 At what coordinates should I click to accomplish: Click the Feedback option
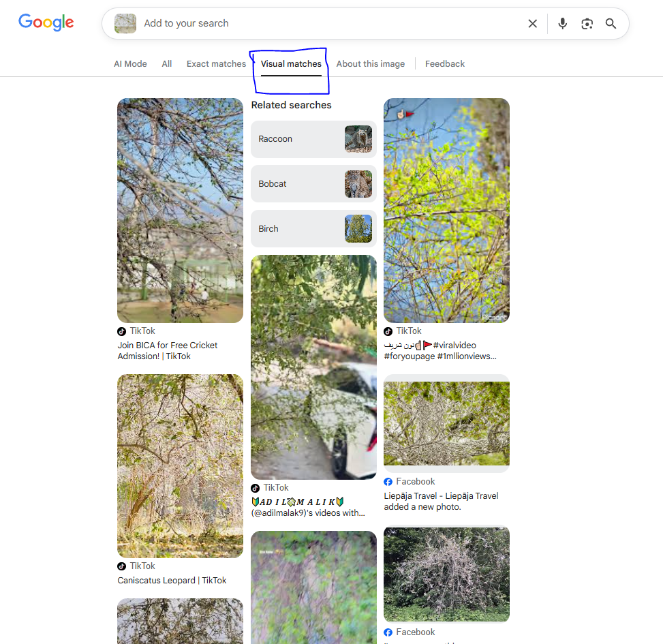(444, 63)
